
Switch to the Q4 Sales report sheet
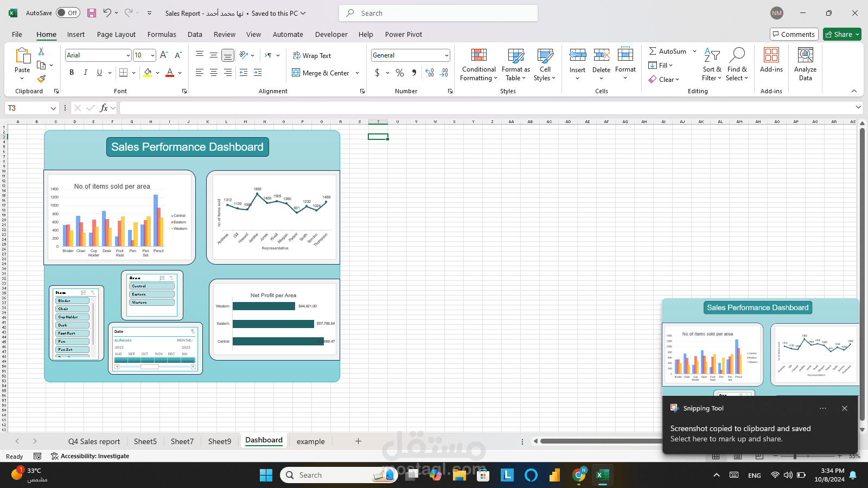(94, 441)
